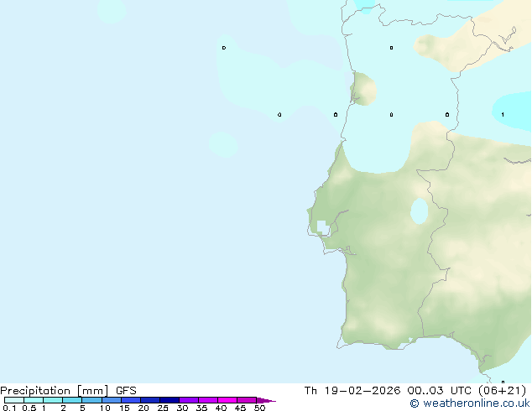Click the 'Precipitation [mm]' title text
This screenshot has height=411, width=532.
click(55, 391)
